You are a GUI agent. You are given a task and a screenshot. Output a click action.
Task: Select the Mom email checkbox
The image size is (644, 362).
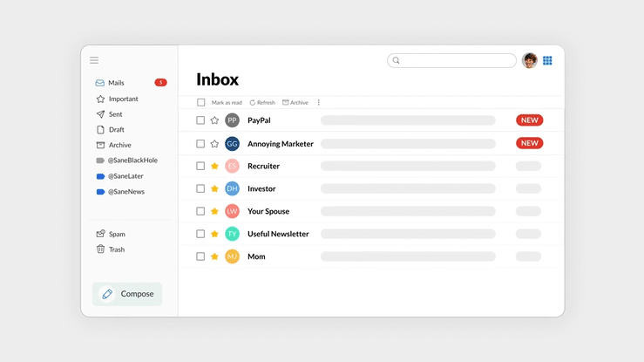[x=200, y=256]
